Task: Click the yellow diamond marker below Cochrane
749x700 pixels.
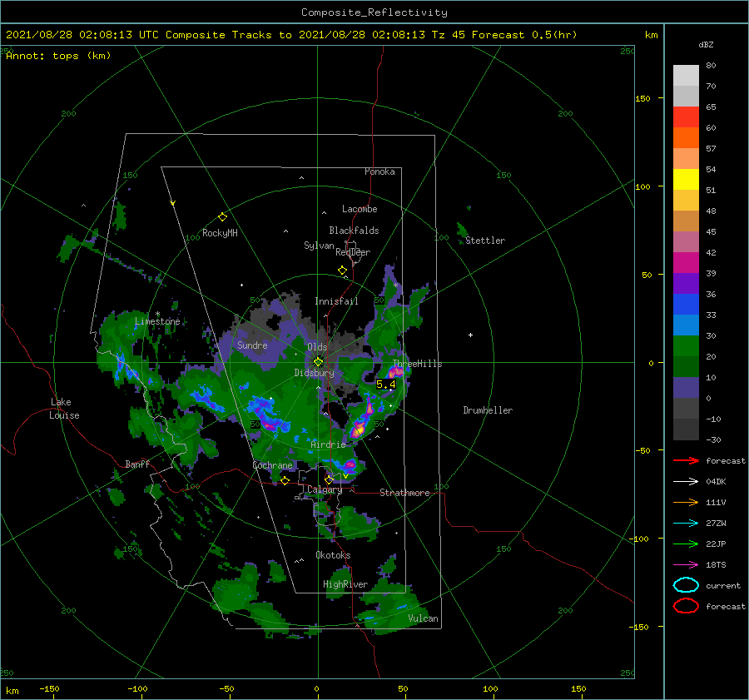Action: pyautogui.click(x=285, y=480)
